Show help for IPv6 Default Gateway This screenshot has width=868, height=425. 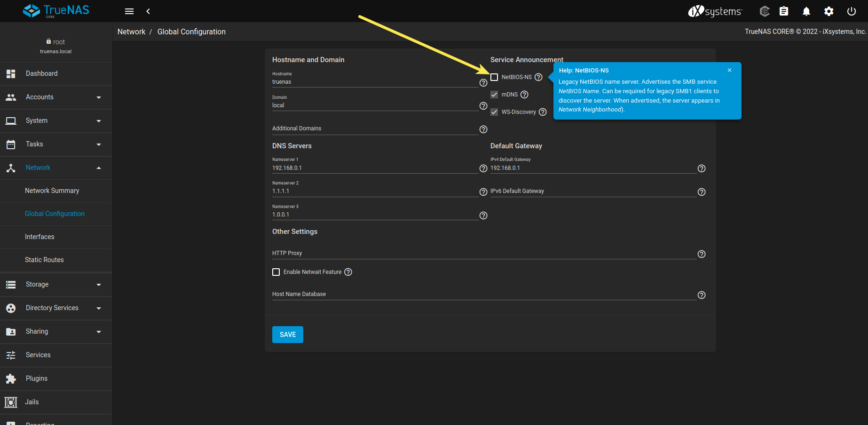(702, 192)
